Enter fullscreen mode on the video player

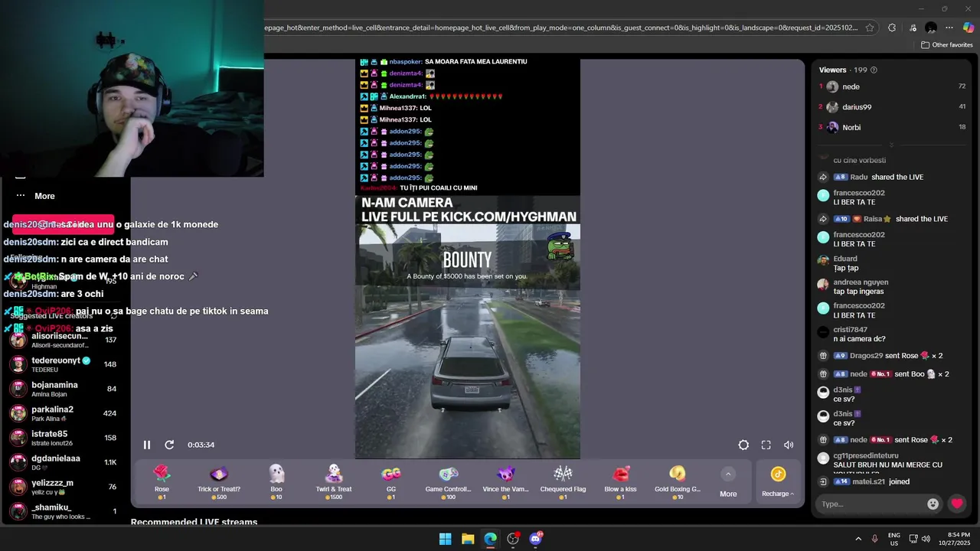coord(766,445)
